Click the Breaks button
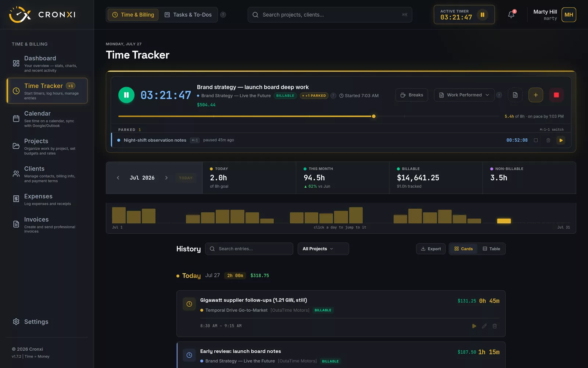 click(412, 95)
